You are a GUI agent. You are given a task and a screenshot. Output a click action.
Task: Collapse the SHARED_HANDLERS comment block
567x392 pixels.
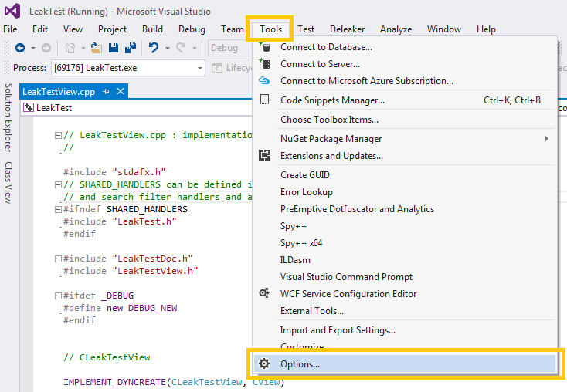click(x=58, y=185)
